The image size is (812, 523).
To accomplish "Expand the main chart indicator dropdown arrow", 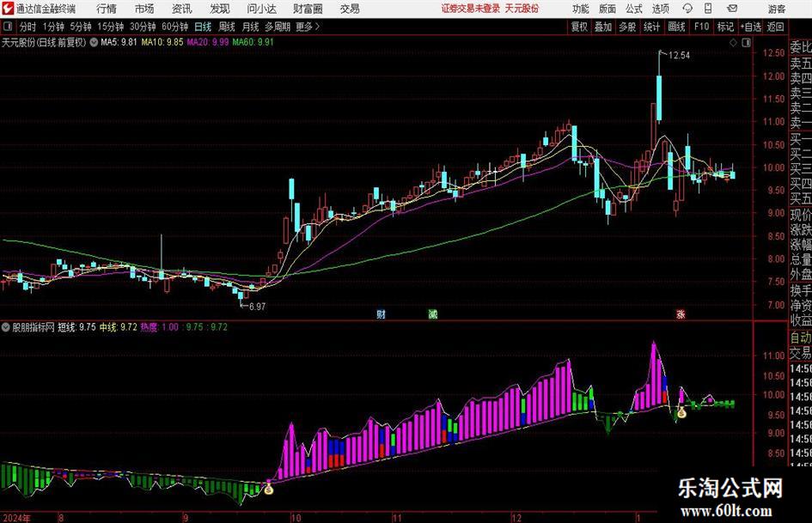I will (x=94, y=42).
